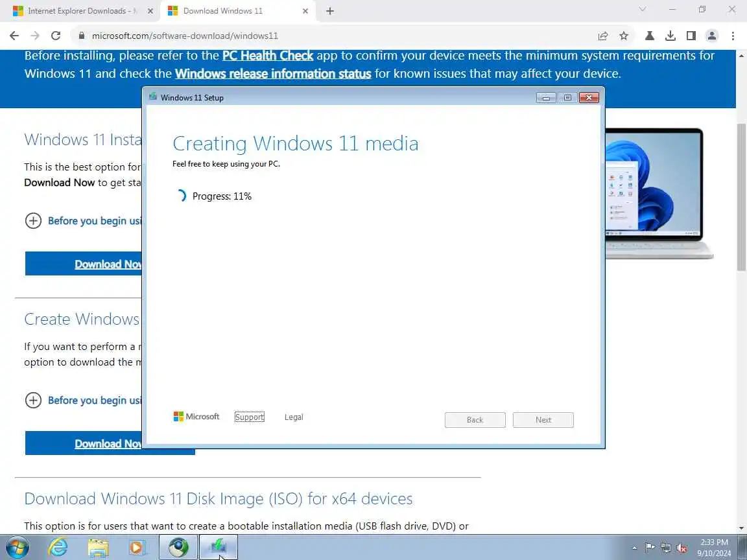Switch to Chrome taskbar button

[178, 548]
